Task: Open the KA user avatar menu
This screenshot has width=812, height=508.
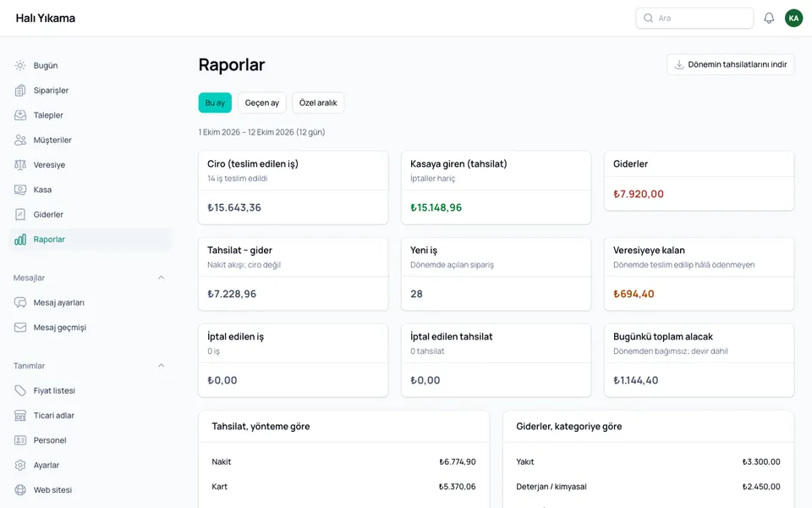Action: pyautogui.click(x=794, y=18)
